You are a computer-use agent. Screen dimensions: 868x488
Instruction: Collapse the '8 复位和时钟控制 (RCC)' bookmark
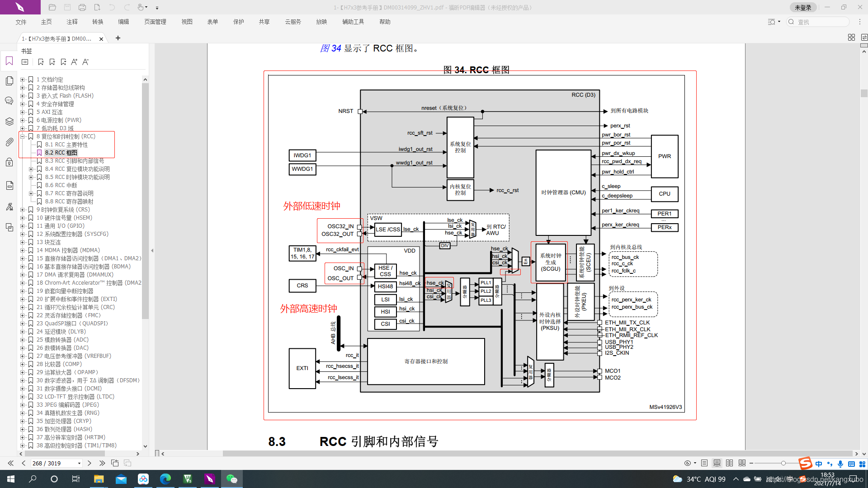pyautogui.click(x=22, y=136)
